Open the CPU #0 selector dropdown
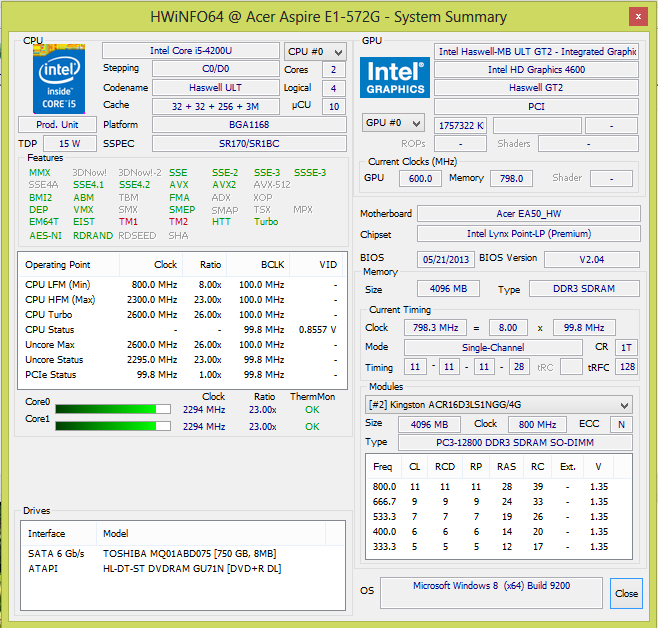658x628 pixels. tap(315, 52)
